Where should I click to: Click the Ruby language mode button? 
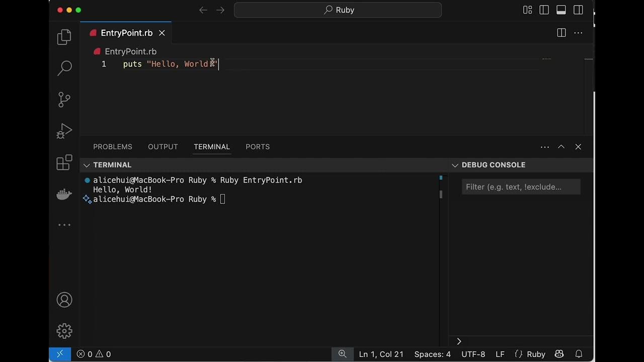pos(536,354)
